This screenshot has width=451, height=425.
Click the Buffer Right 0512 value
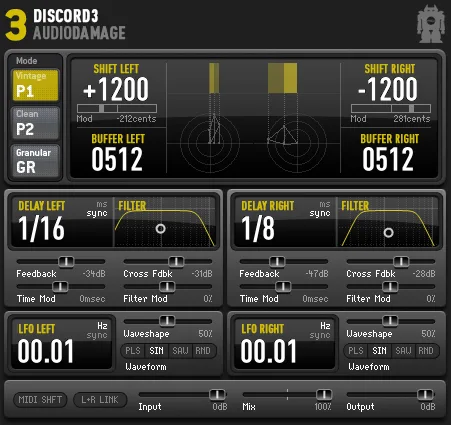(388, 159)
